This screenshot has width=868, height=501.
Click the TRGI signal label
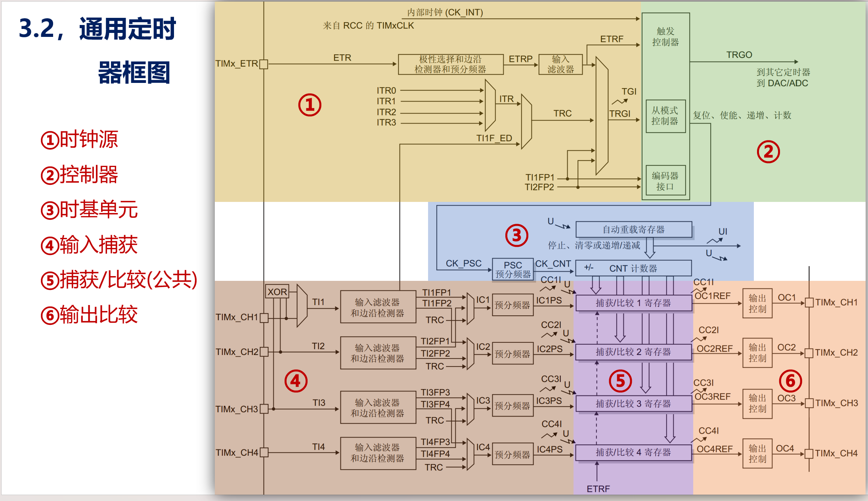click(x=620, y=114)
